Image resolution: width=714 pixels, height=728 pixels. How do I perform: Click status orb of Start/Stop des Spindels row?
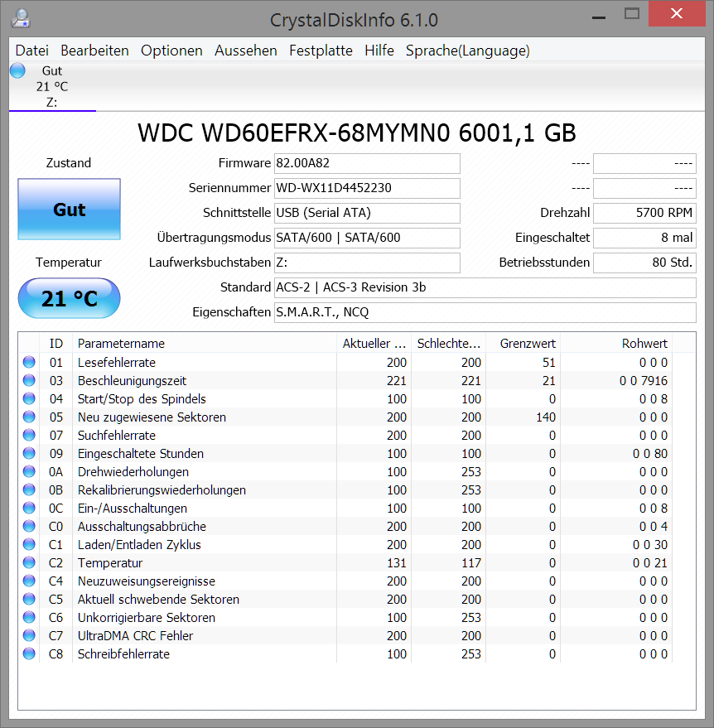tap(29, 398)
